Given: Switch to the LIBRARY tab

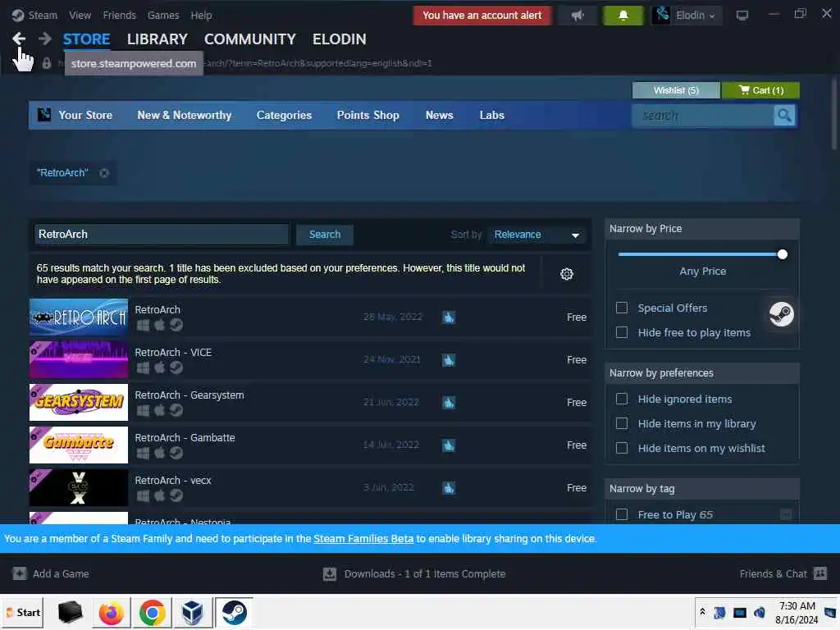Looking at the screenshot, I should click(157, 39).
